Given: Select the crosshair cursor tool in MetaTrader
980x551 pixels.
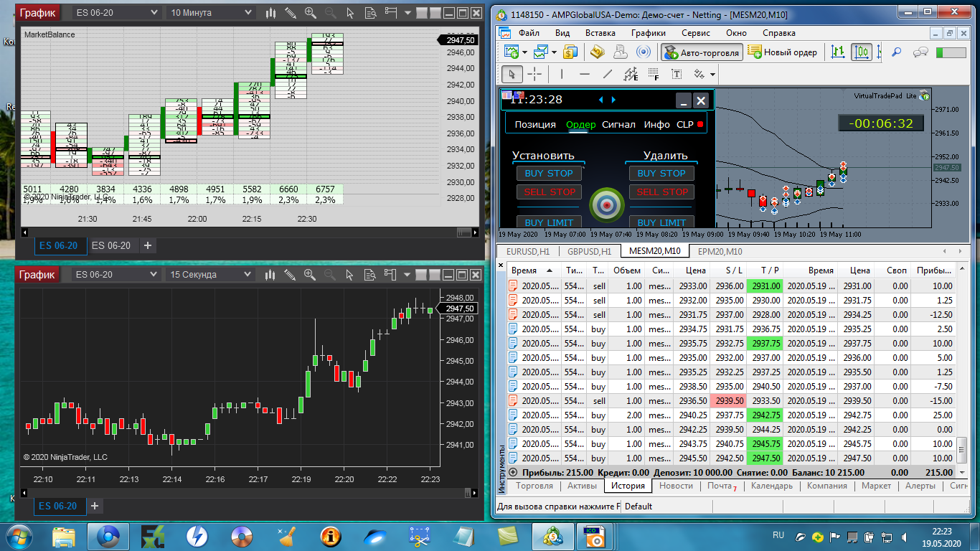Looking at the screenshot, I should pos(534,74).
